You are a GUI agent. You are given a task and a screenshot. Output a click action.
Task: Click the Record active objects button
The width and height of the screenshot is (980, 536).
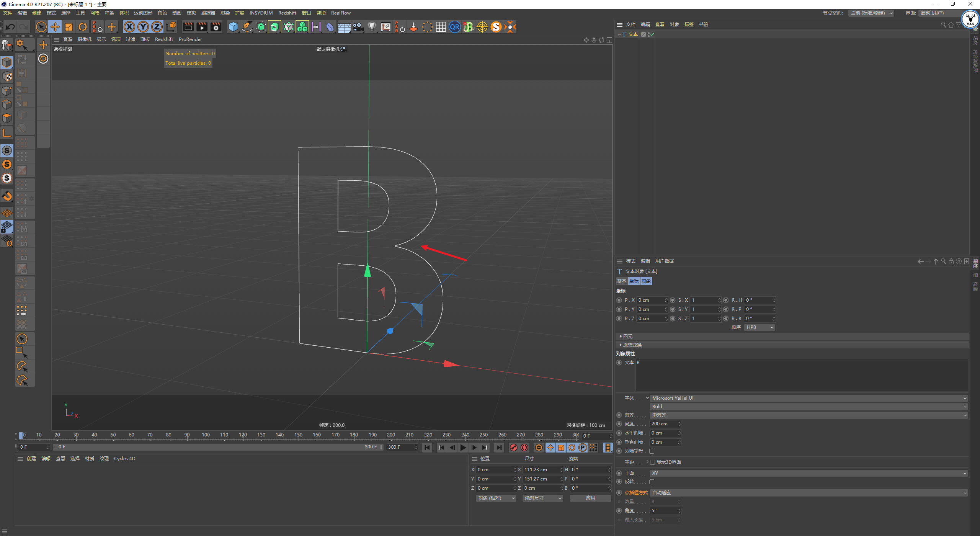point(514,448)
